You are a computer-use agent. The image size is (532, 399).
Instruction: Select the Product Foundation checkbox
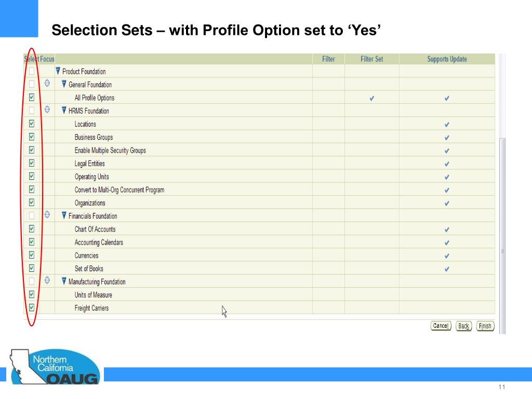coord(32,71)
